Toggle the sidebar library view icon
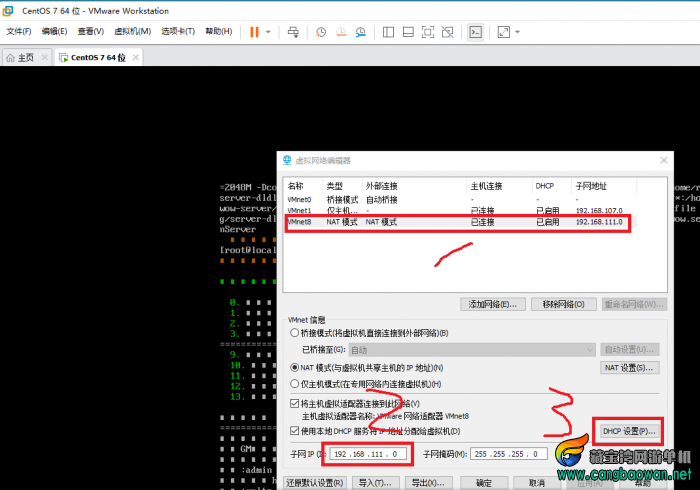Viewport: 700px width, 490px height. (388, 32)
